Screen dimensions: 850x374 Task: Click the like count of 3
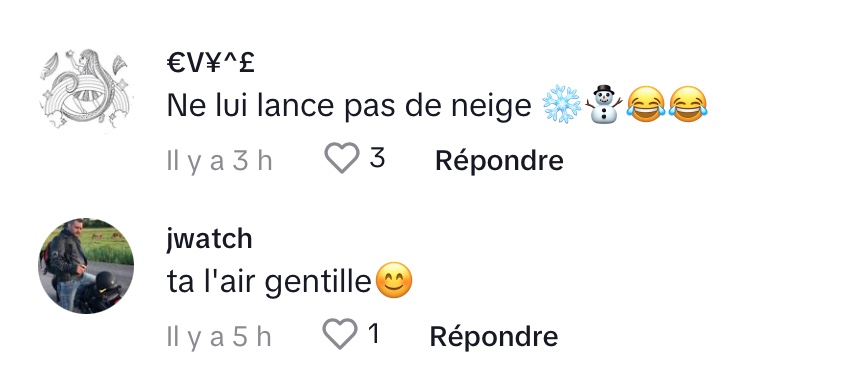pyautogui.click(x=377, y=158)
